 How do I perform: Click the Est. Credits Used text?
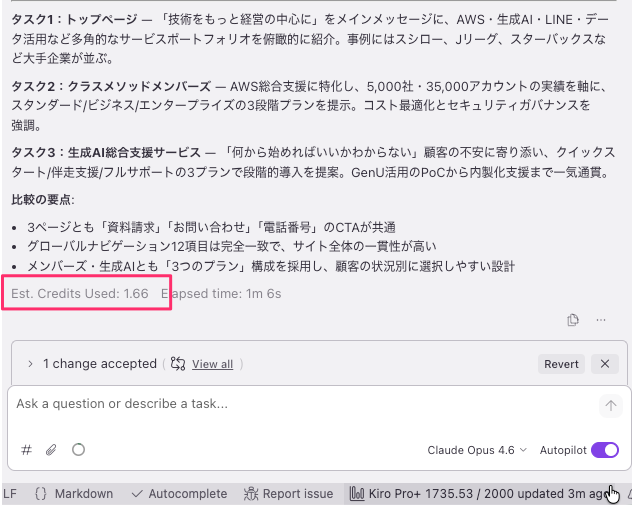point(80,293)
